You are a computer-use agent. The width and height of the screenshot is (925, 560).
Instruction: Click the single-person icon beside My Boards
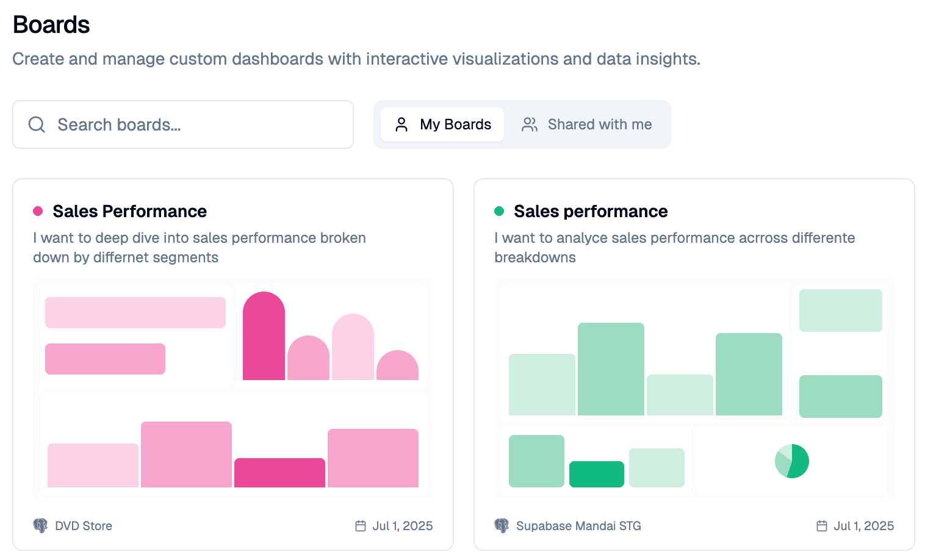point(401,124)
